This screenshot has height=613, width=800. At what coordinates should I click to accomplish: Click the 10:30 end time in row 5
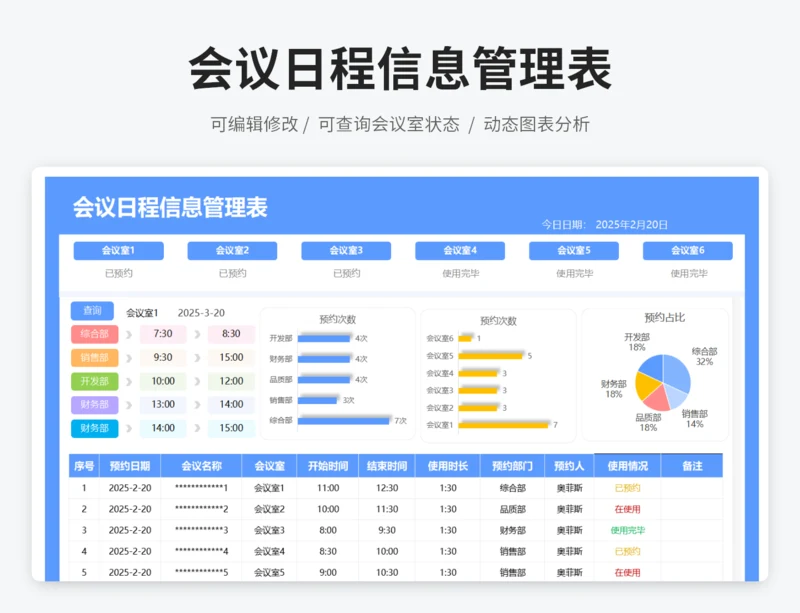(x=387, y=573)
